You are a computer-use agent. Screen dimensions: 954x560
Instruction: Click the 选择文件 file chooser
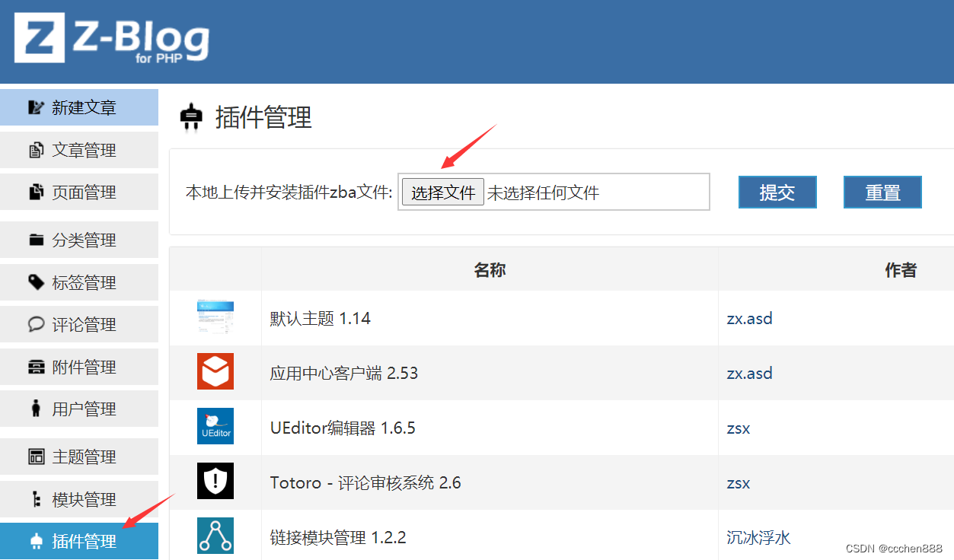[x=442, y=192]
